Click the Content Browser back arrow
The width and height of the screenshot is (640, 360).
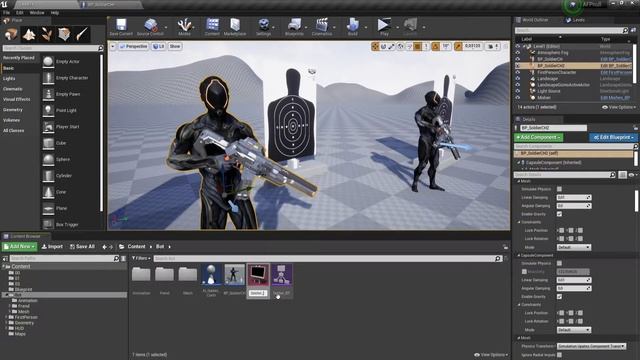tap(104, 247)
